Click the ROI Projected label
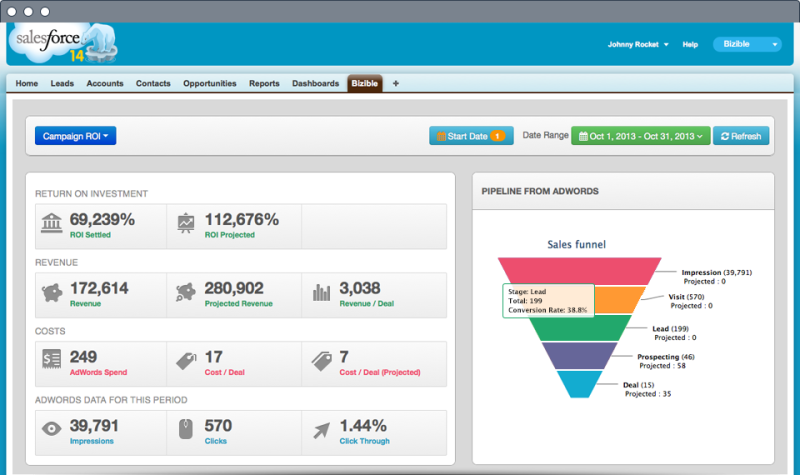Screen dimensions: 800x475 (x=230, y=235)
